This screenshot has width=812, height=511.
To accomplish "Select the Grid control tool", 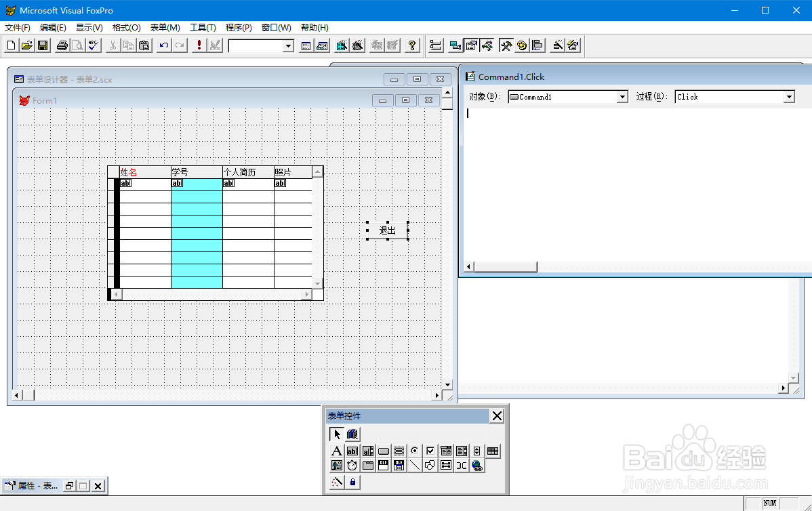I will pos(493,451).
